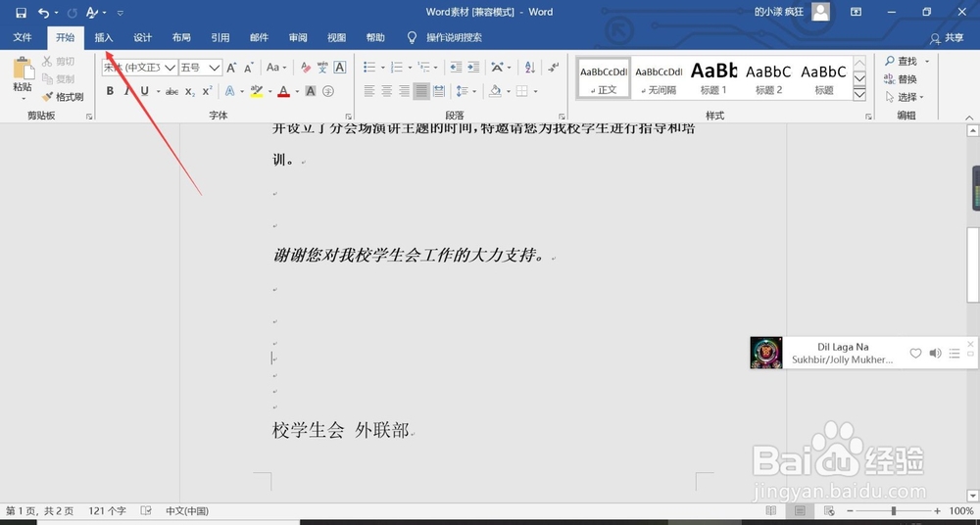The image size is (980, 525).
Task: Decrease paragraph indent
Action: (457, 68)
